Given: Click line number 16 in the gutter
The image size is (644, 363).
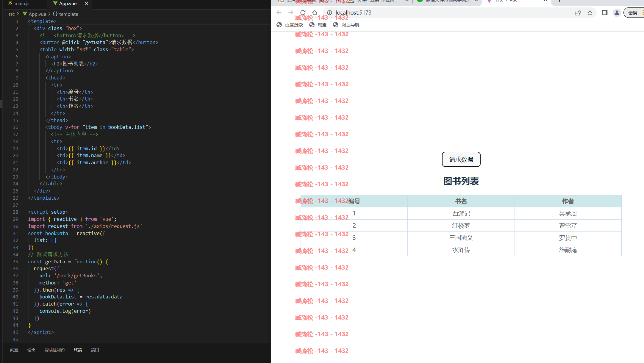Looking at the screenshot, I should (15, 127).
